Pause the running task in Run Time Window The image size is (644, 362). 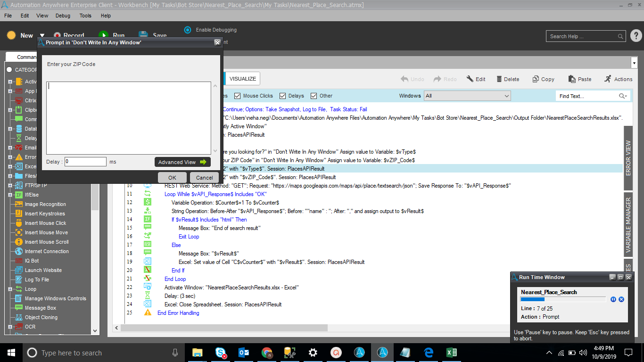click(613, 299)
